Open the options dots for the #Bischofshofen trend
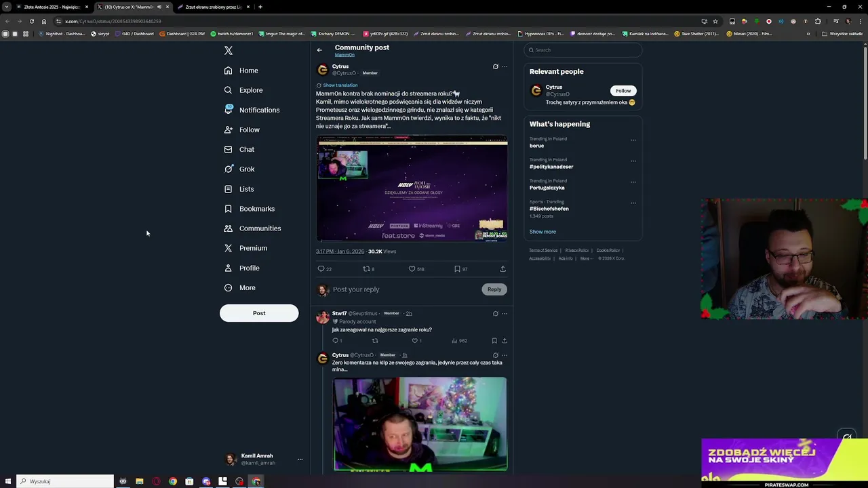The width and height of the screenshot is (868, 488). coord(633,203)
